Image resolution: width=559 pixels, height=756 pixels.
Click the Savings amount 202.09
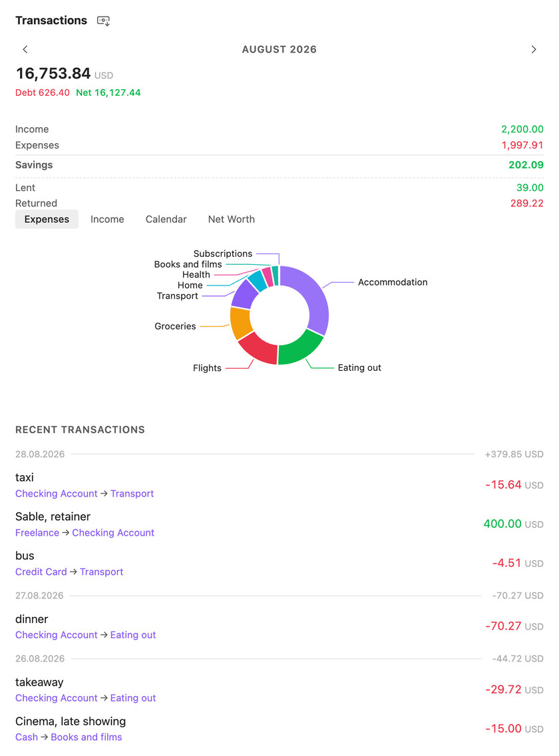click(x=526, y=165)
